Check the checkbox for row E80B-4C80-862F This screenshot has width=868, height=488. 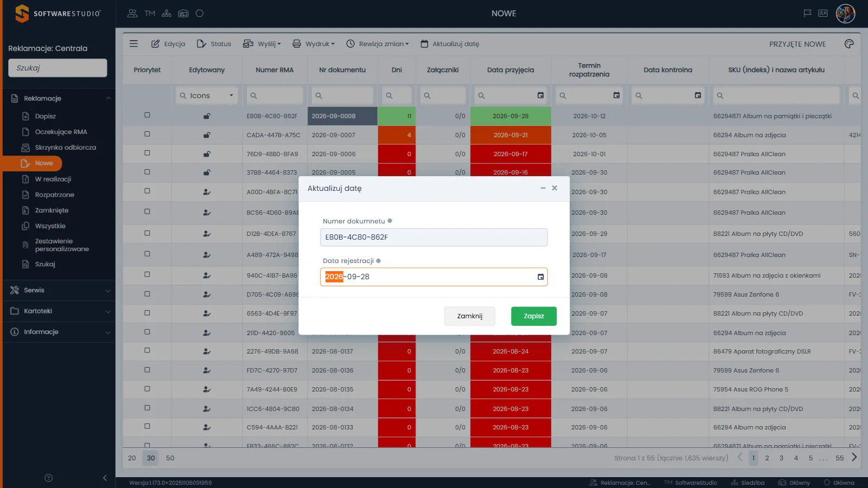[147, 115]
